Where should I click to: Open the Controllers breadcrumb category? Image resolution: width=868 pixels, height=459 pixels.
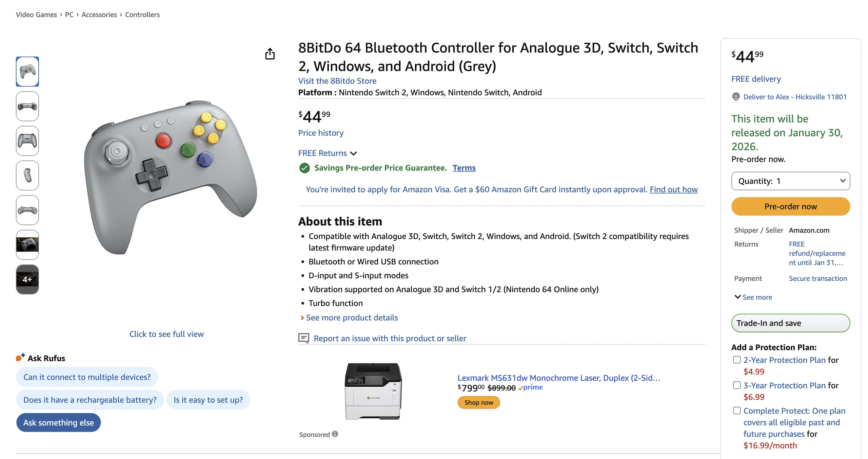pos(142,15)
